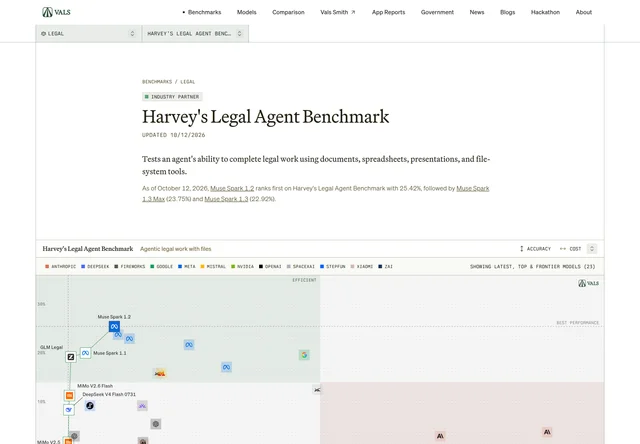Select the Muse Spark 1.1 Meta marker
Viewport: 640px width, 444px height.
(85, 353)
